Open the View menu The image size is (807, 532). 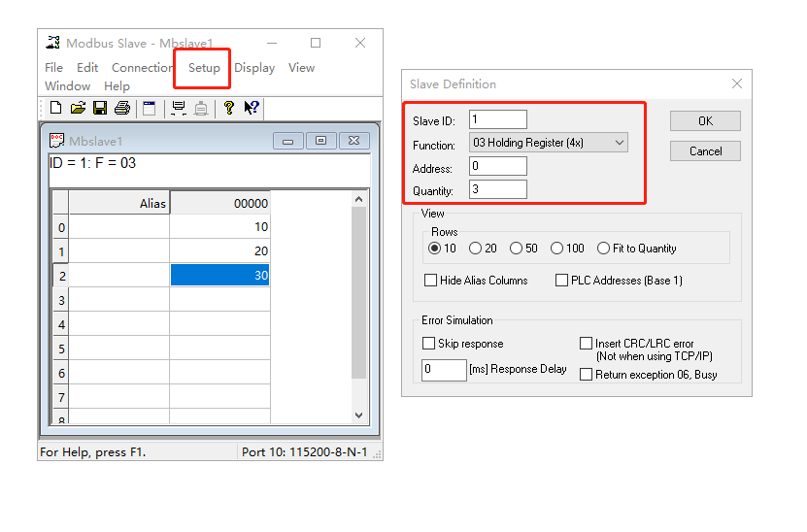(x=302, y=68)
